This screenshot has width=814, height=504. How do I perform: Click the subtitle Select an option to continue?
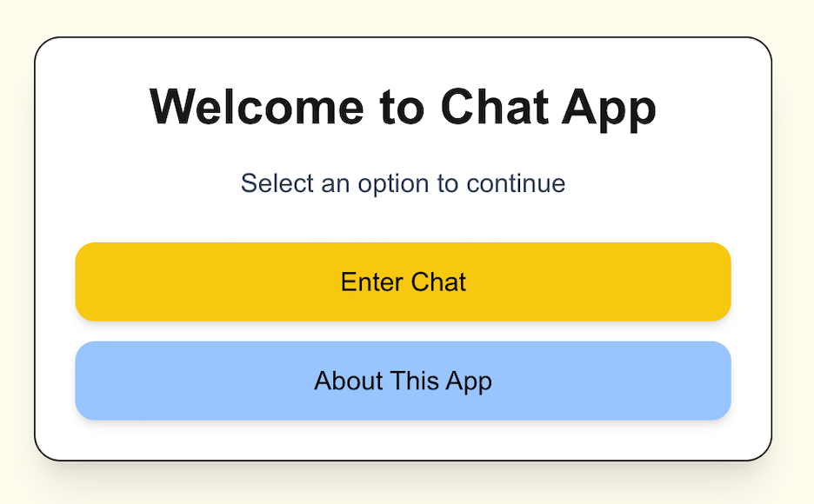[x=404, y=183]
